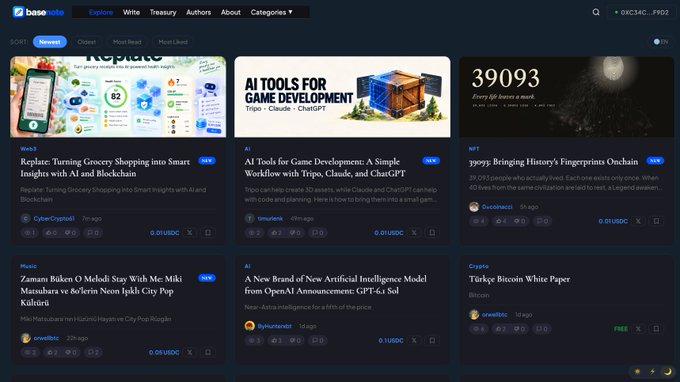Click the 0.05 USDC price on Zamanı Büken article
Image resolution: width=680 pixels, height=382 pixels.
(164, 352)
